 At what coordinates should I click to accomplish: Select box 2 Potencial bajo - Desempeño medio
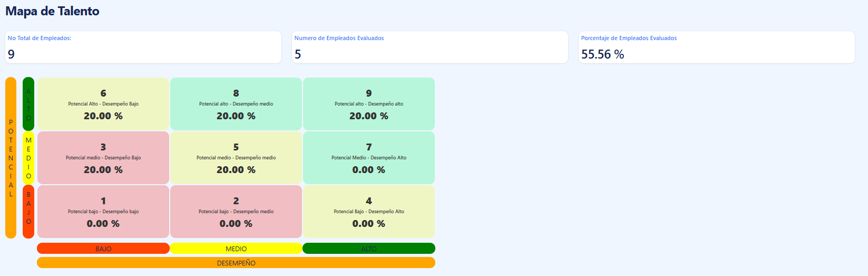coord(236,212)
